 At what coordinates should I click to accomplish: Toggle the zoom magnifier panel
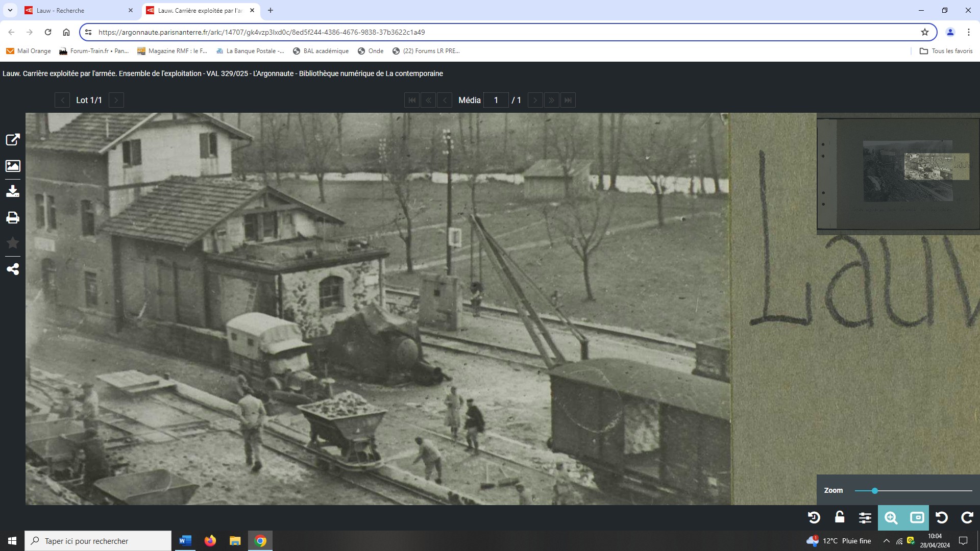(x=891, y=518)
